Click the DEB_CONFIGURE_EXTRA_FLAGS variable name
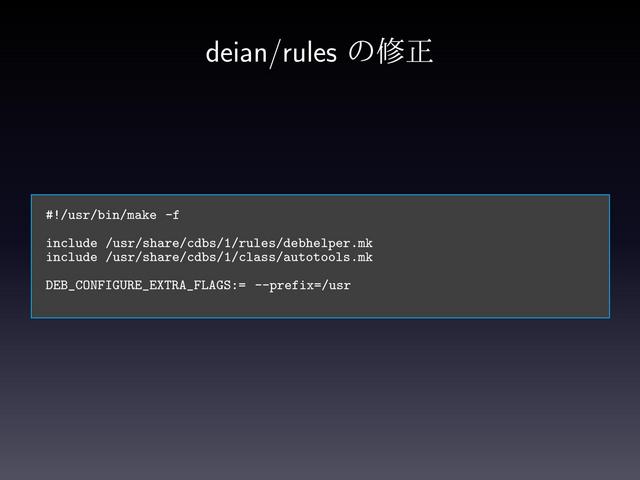Screen dimensions: 640x480 click(x=138, y=285)
